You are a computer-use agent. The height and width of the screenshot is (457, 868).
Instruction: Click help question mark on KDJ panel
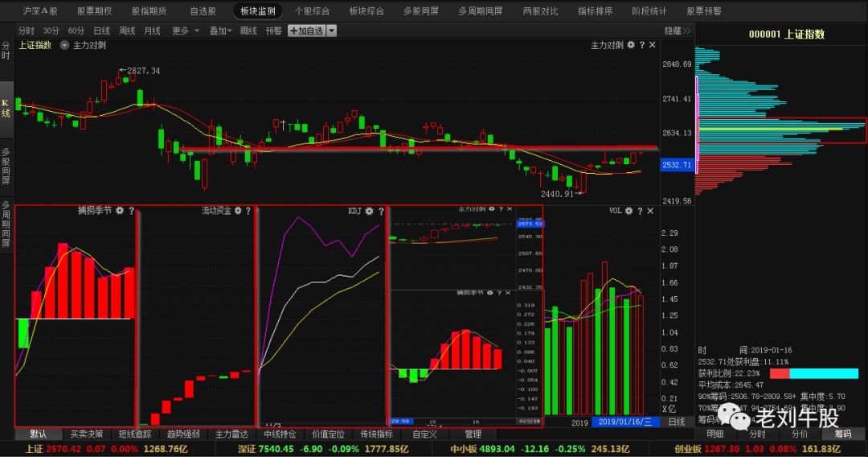(379, 211)
